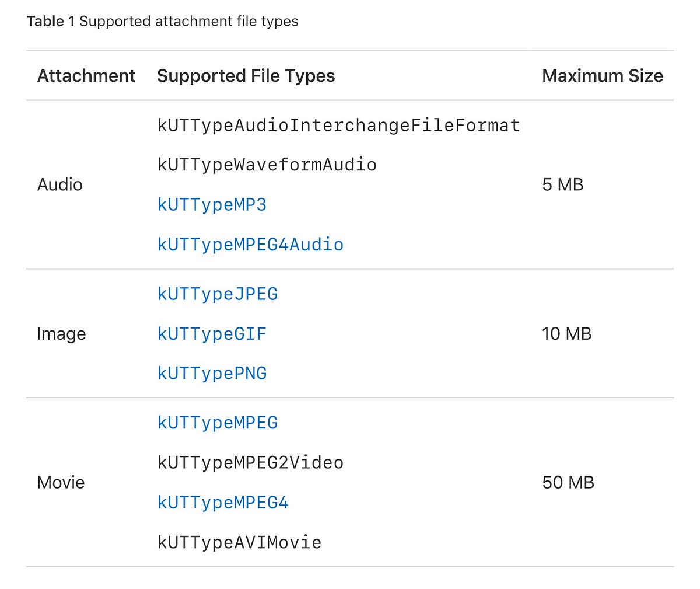Image resolution: width=700 pixels, height=589 pixels.
Task: Click the Attachment column header
Action: (86, 76)
